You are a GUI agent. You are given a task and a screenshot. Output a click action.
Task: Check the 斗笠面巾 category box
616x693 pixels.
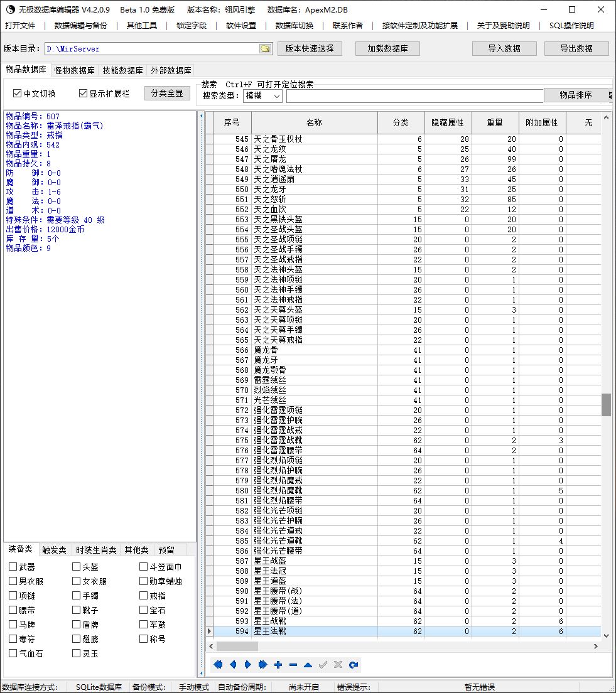[143, 567]
